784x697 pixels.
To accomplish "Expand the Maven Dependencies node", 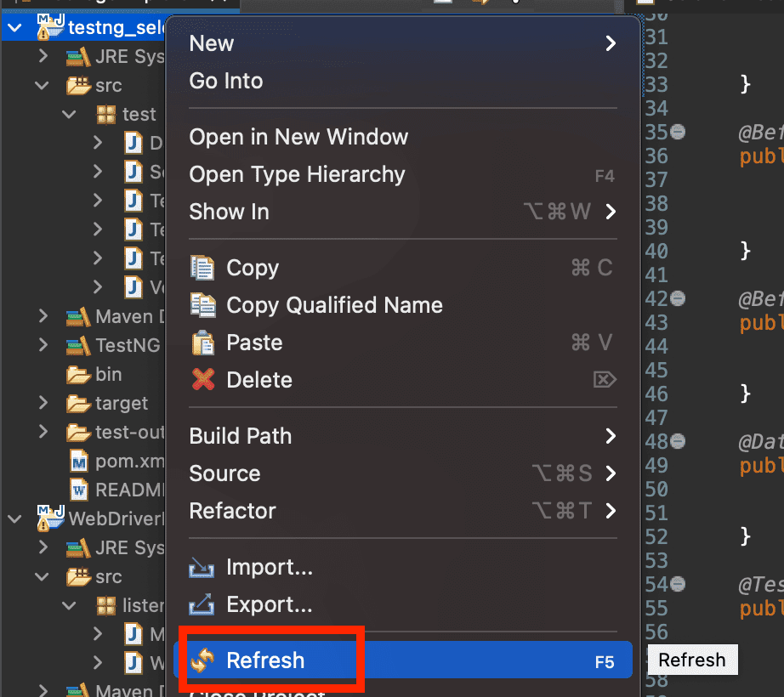I will pos(43,316).
